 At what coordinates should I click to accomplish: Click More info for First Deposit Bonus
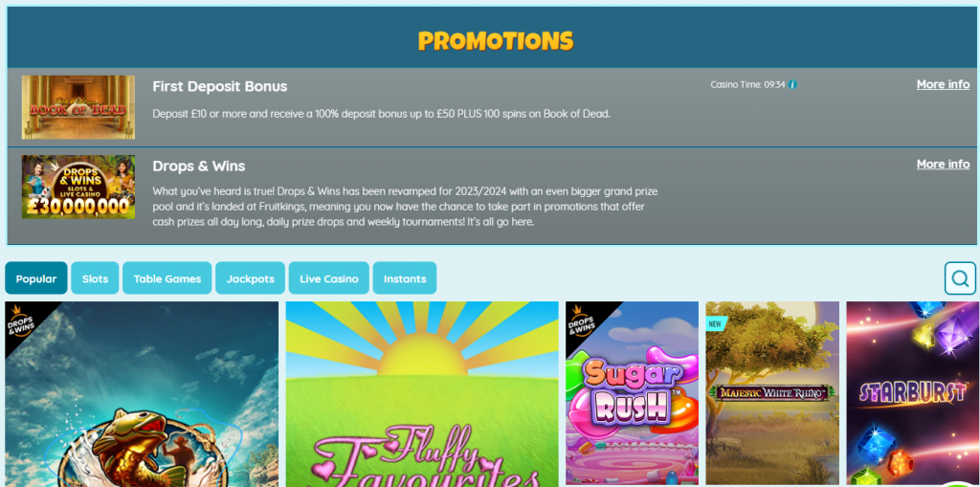[943, 84]
